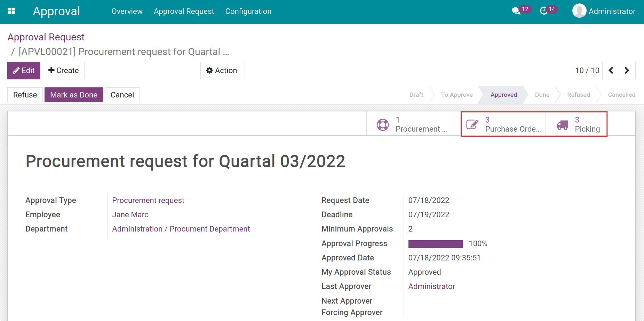Open the conversations messages icon
This screenshot has width=644, height=321.
click(x=516, y=11)
